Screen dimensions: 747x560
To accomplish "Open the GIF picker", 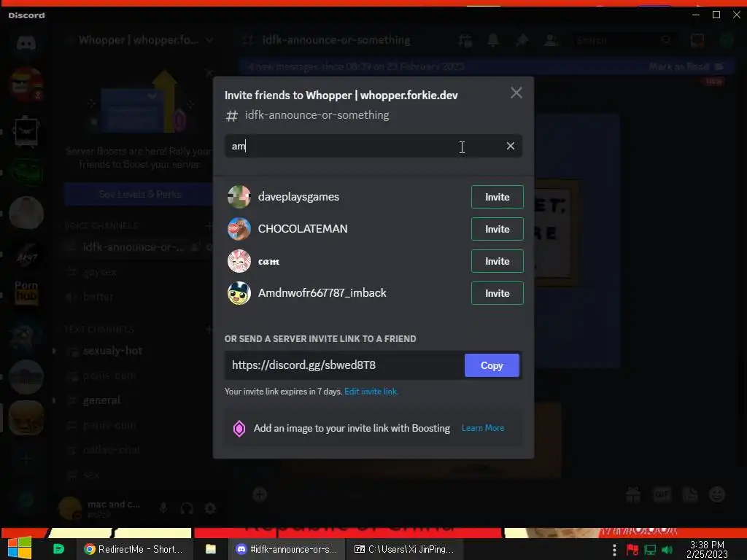I will coord(662,495).
